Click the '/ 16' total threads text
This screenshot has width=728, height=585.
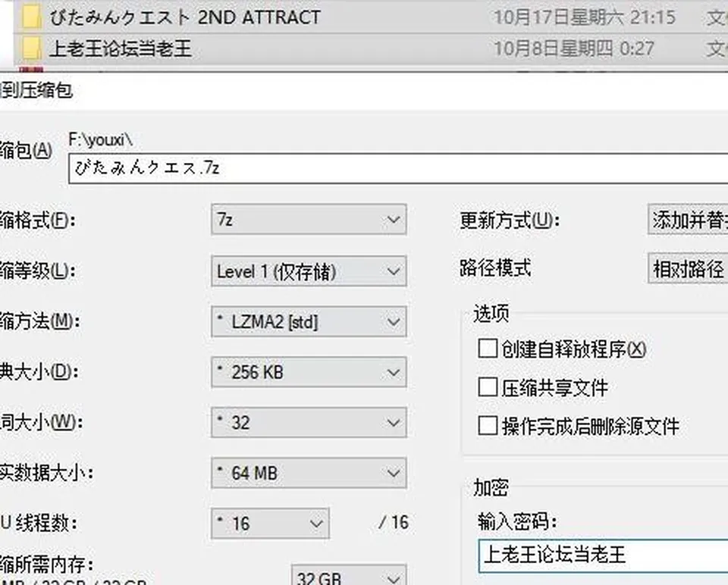(x=394, y=523)
